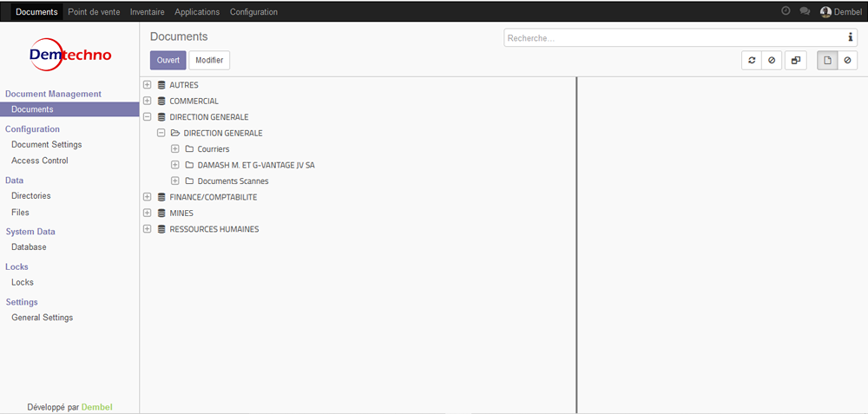Viewport: 868px width, 414px height.
Task: Click the database icon next to MINES
Action: pos(161,213)
